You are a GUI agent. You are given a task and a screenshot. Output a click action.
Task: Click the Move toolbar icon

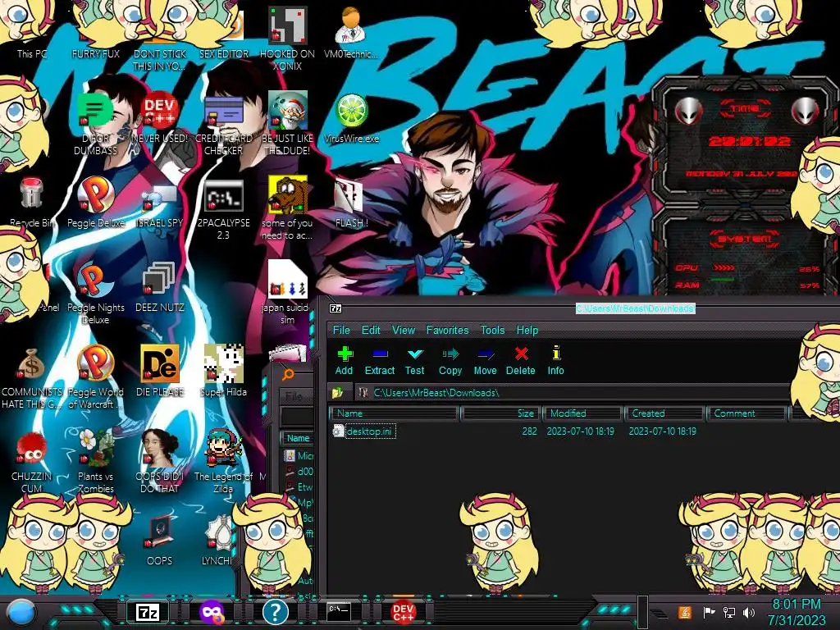(486, 361)
